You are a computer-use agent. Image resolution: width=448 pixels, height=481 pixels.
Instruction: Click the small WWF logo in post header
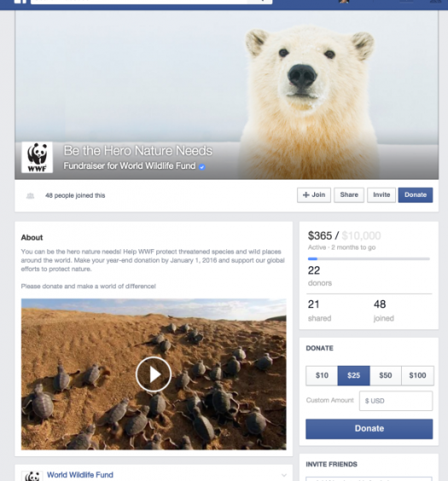point(32,476)
